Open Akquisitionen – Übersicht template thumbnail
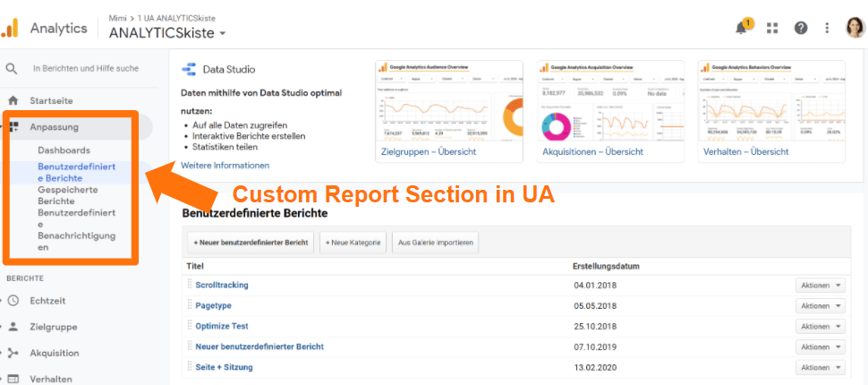The width and height of the screenshot is (868, 385). 610,111
